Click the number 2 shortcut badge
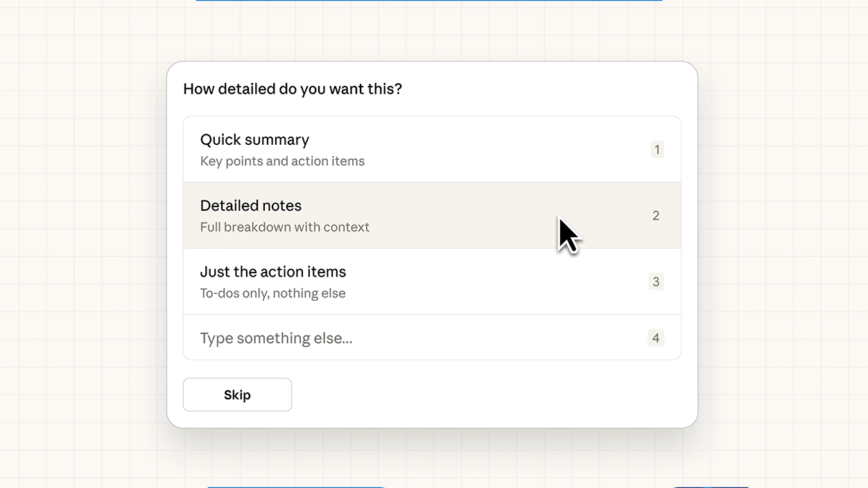This screenshot has width=868, height=488. [656, 216]
